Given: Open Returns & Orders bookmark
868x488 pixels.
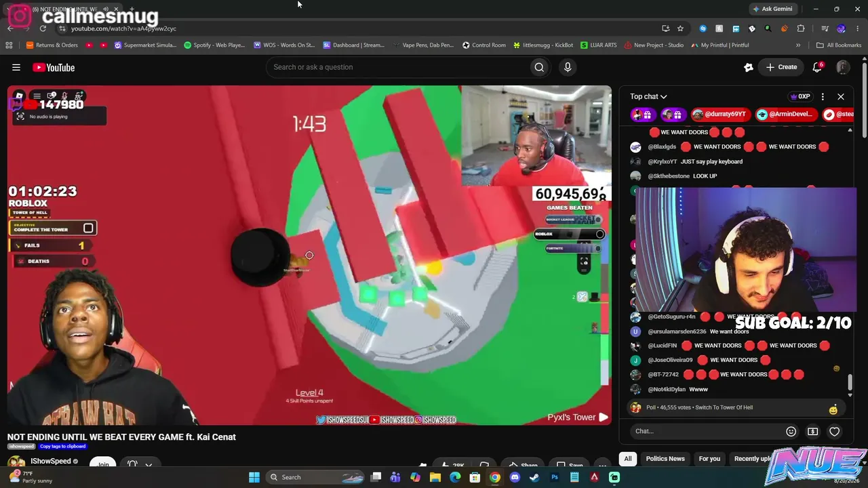Looking at the screenshot, I should (x=52, y=45).
